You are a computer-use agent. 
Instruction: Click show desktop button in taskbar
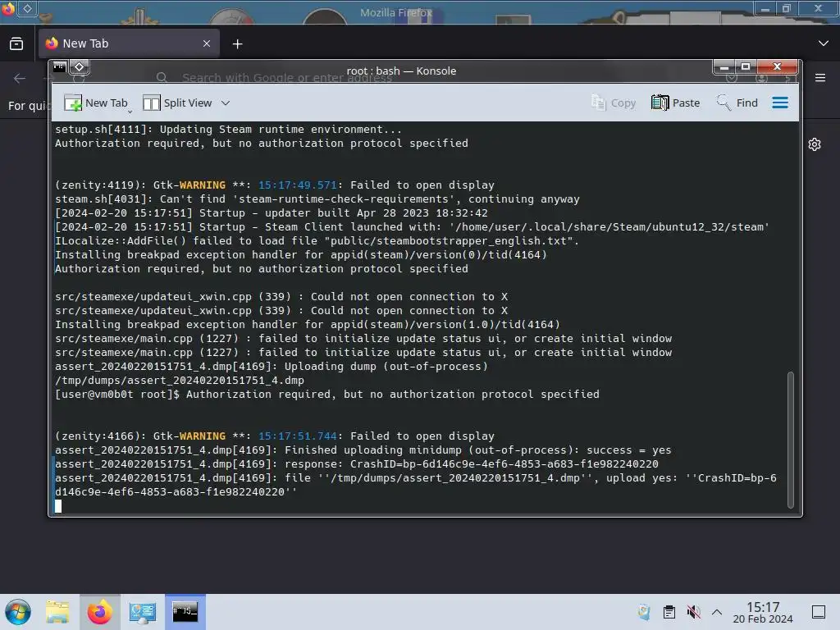coord(819,612)
